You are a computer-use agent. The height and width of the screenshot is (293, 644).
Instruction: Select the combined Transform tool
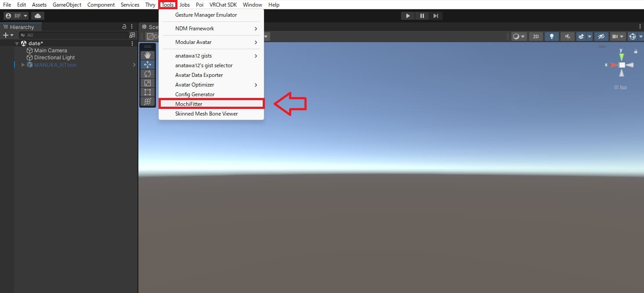(148, 101)
